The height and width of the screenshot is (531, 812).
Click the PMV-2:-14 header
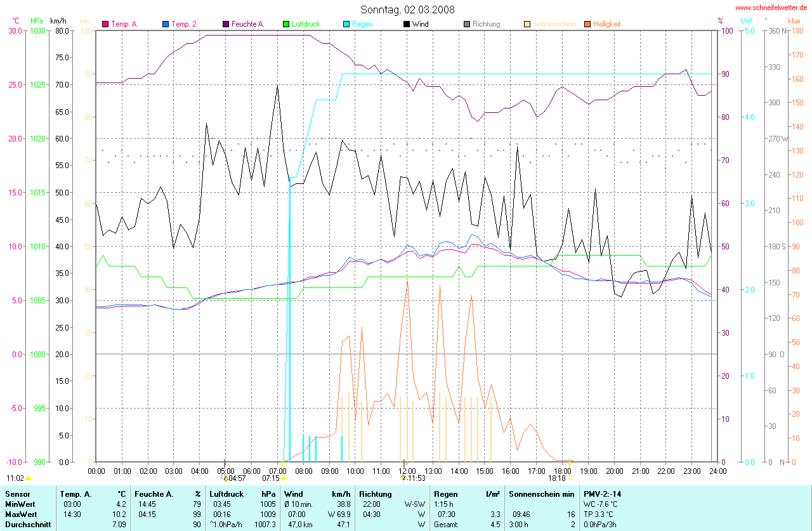pos(603,494)
